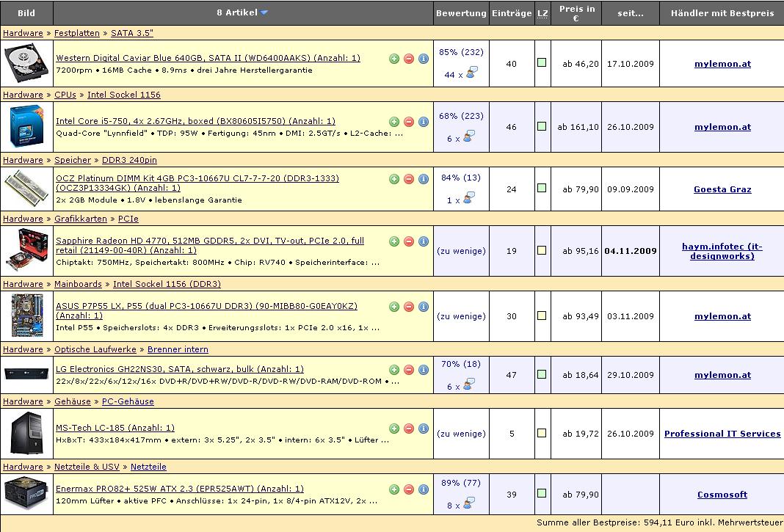Show info for LG Electronics GH22NS30
The width and height of the screenshot is (784, 532).
tap(423, 370)
